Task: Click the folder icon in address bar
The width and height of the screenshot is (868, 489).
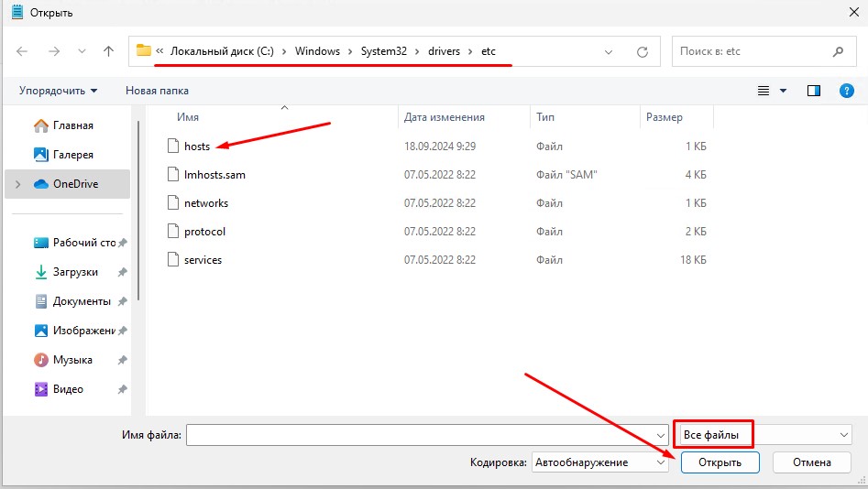Action: tap(143, 50)
